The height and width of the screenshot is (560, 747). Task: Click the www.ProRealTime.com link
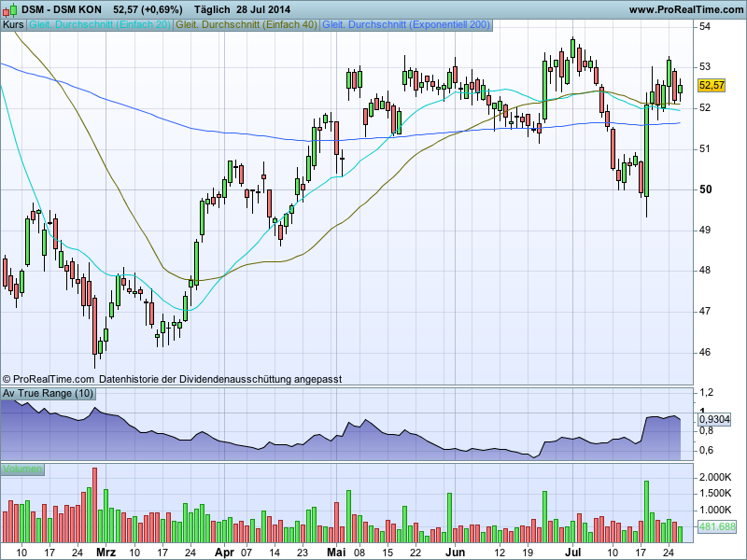(686, 9)
